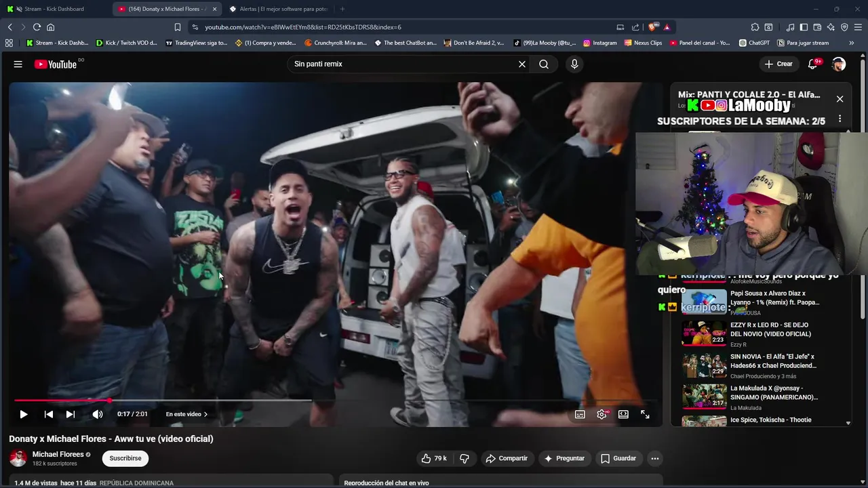This screenshot has height=488, width=868.
Task: Go back in browser history
Action: (9, 27)
